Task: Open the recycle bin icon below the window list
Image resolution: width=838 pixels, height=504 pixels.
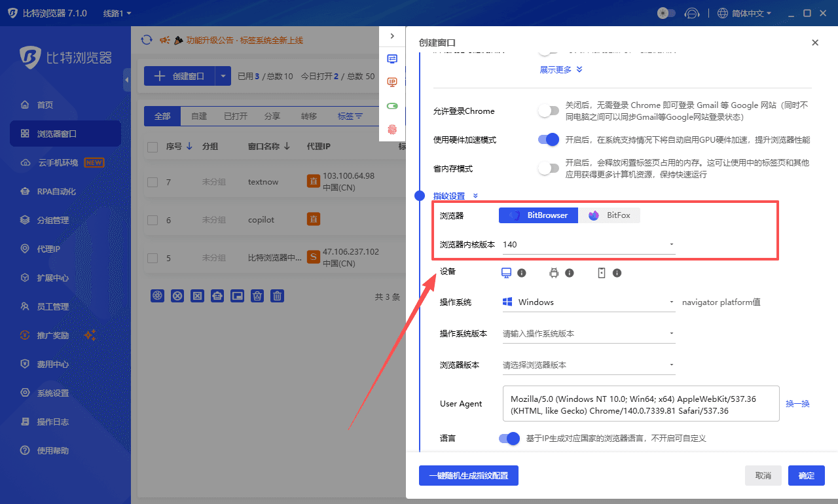Action: coord(257,295)
